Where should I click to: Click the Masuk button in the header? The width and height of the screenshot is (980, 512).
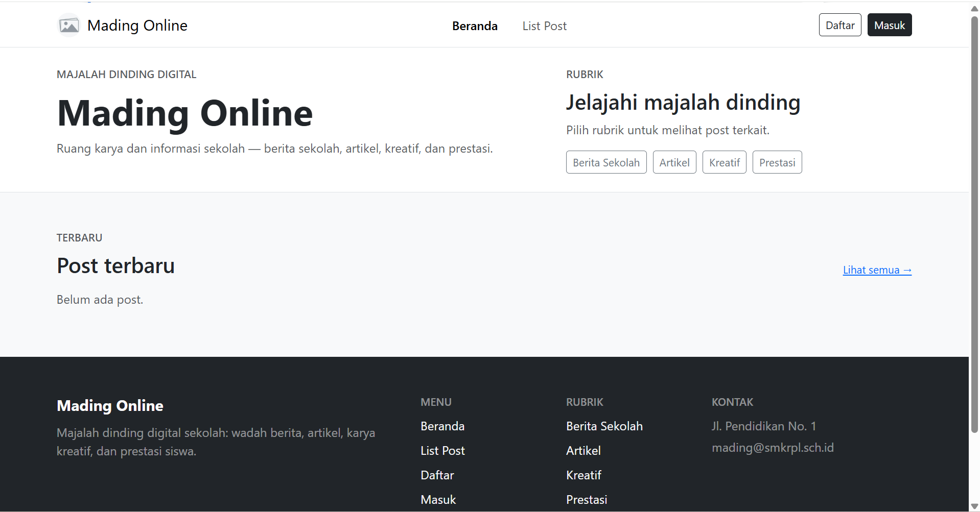tap(890, 25)
